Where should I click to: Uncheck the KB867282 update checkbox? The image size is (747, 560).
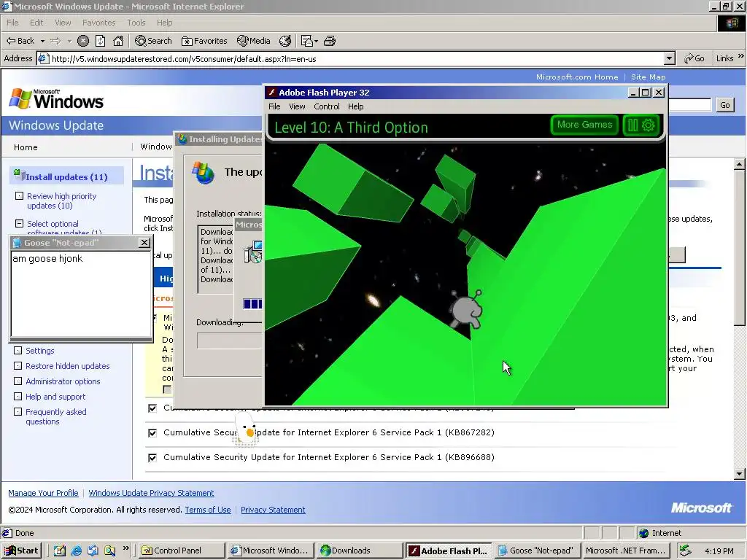click(152, 433)
